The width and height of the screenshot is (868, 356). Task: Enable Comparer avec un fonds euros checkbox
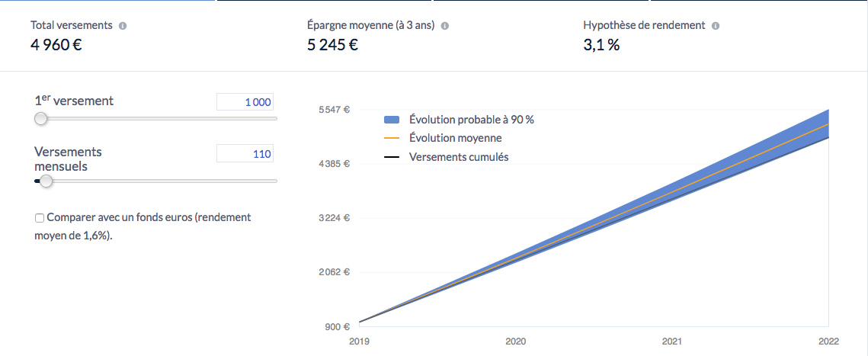[40, 218]
